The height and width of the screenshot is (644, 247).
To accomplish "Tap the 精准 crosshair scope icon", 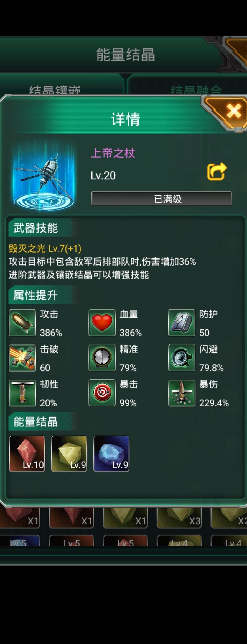I will coord(102,357).
